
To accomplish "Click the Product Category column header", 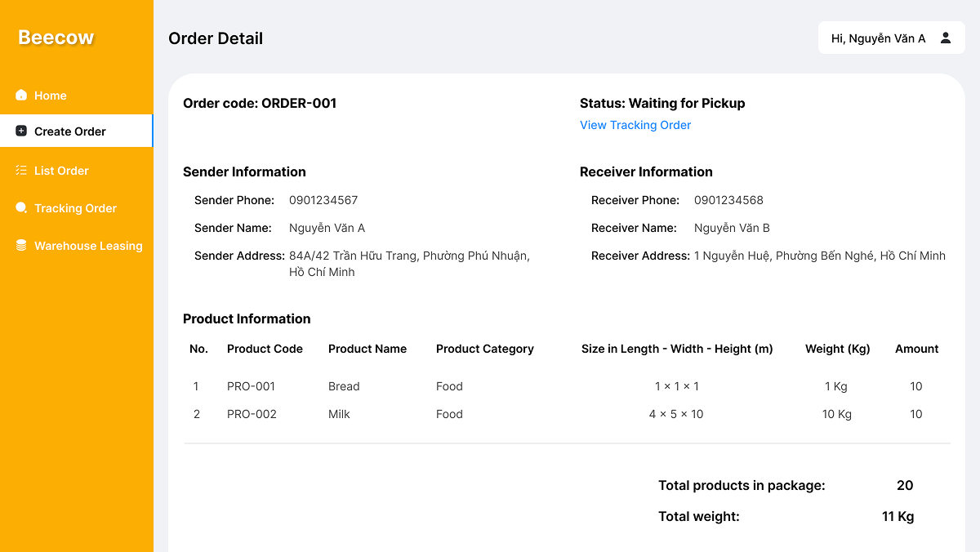I will coord(484,349).
